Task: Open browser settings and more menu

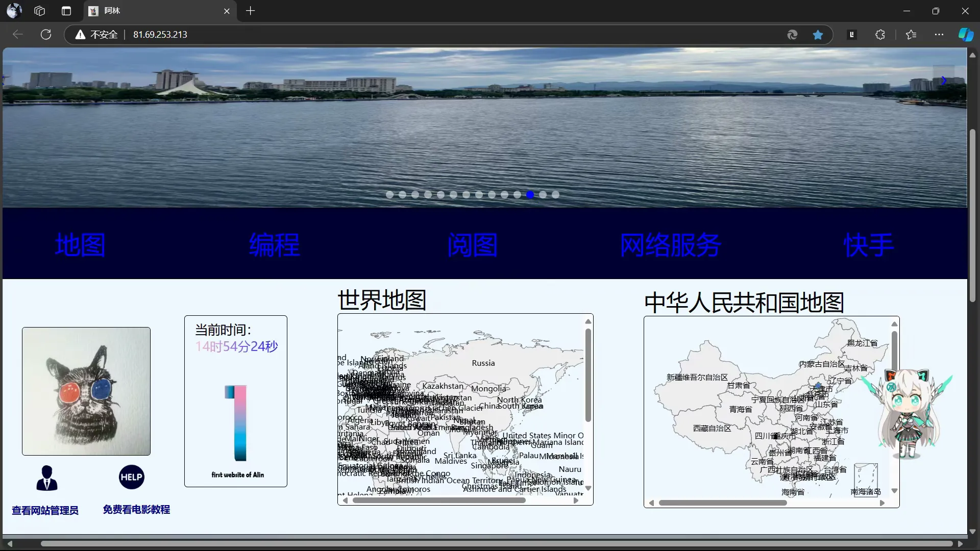Action: pos(939,35)
